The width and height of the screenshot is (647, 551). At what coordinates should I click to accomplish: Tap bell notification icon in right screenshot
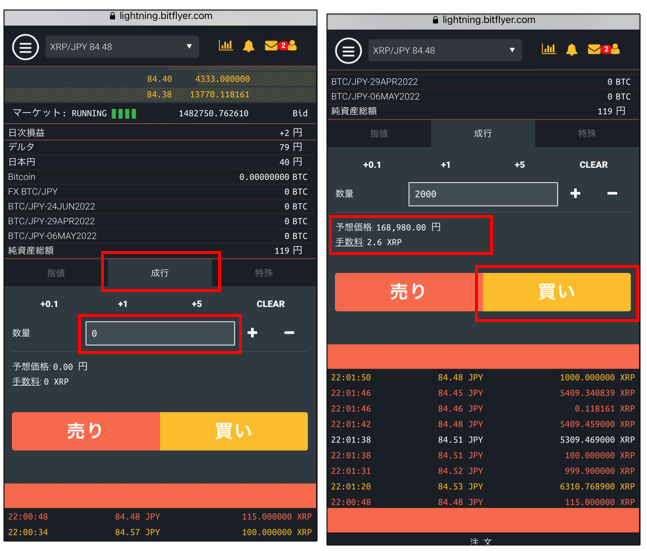coord(571,50)
